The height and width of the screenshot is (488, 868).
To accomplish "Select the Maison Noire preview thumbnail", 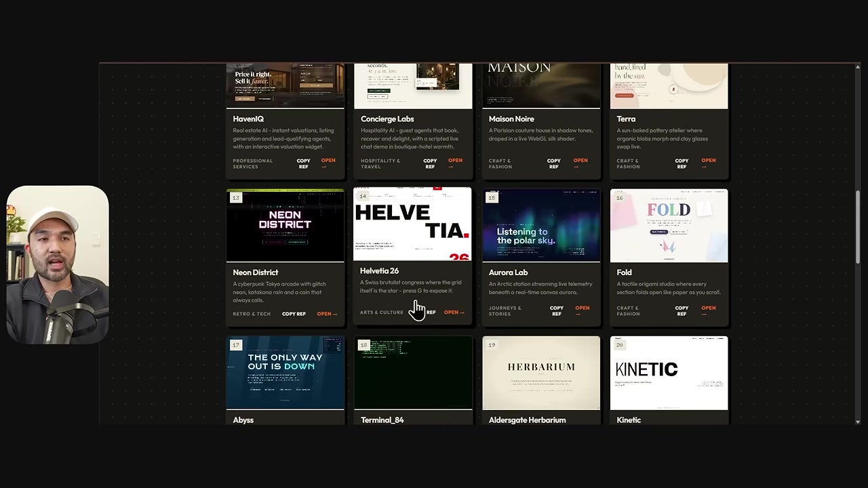I will click(541, 86).
